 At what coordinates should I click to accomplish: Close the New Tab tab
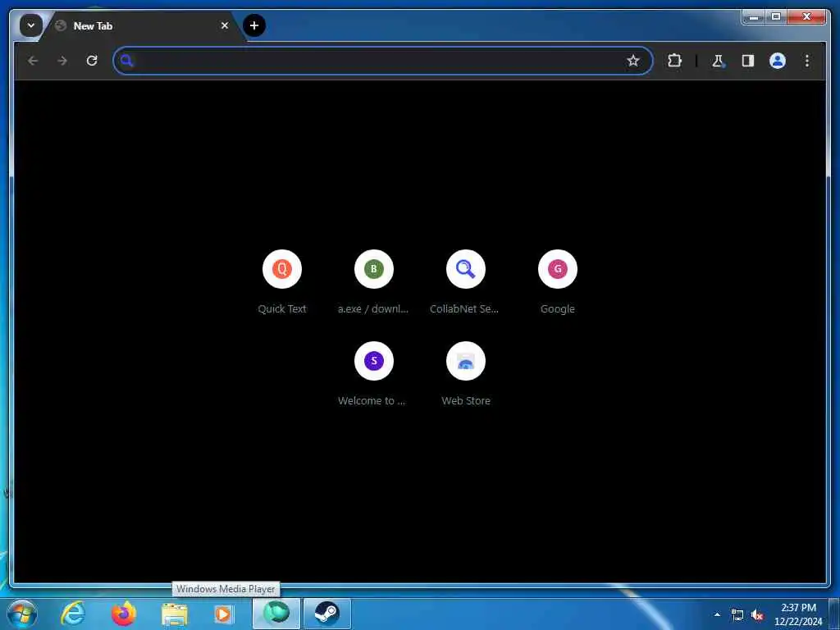tap(225, 25)
